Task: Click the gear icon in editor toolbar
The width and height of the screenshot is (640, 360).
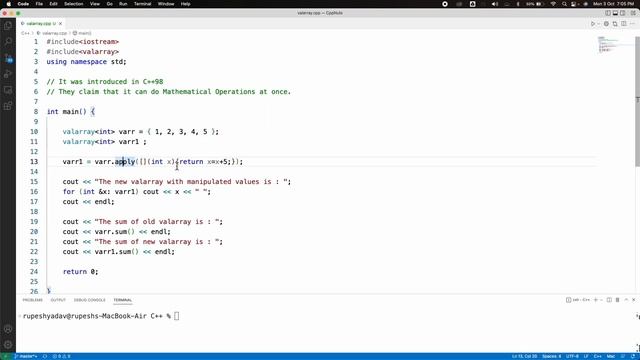Action: click(x=606, y=24)
